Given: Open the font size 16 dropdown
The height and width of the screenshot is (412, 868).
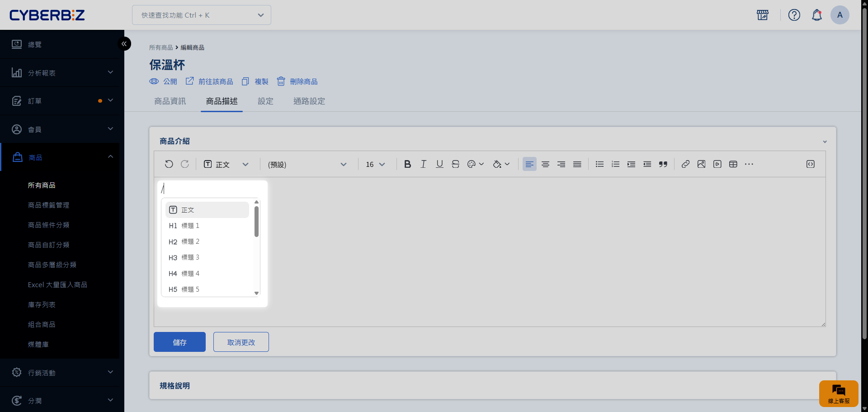Looking at the screenshot, I should (375, 165).
